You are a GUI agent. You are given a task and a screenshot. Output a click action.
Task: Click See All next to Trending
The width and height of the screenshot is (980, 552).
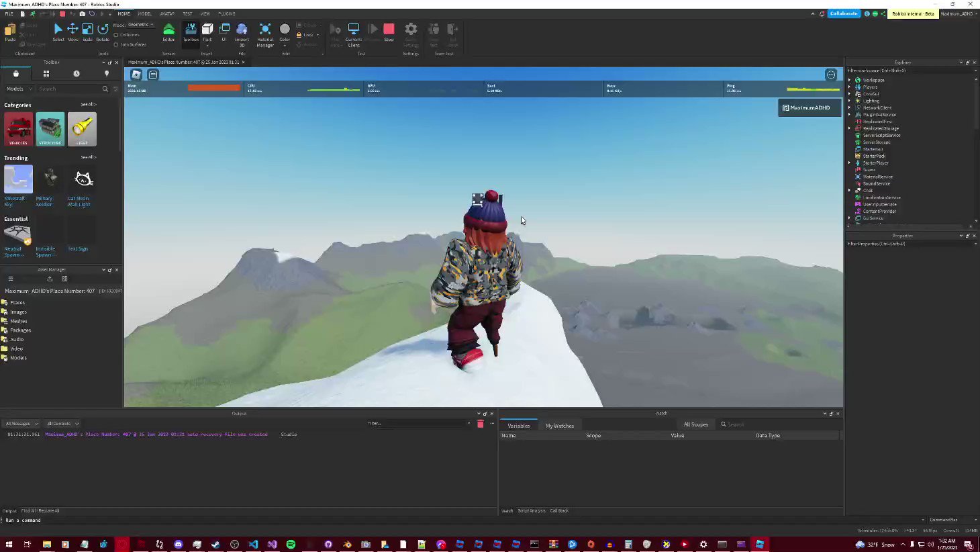(x=88, y=157)
